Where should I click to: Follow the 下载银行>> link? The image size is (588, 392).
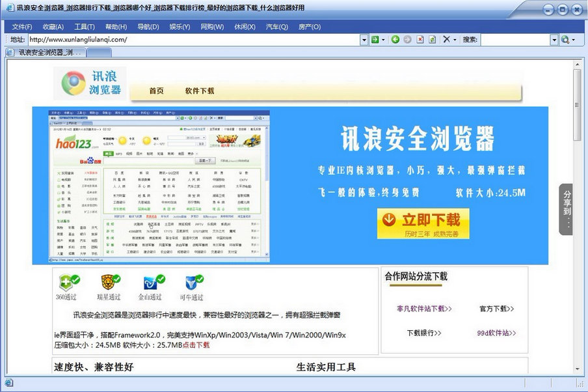[x=424, y=333]
